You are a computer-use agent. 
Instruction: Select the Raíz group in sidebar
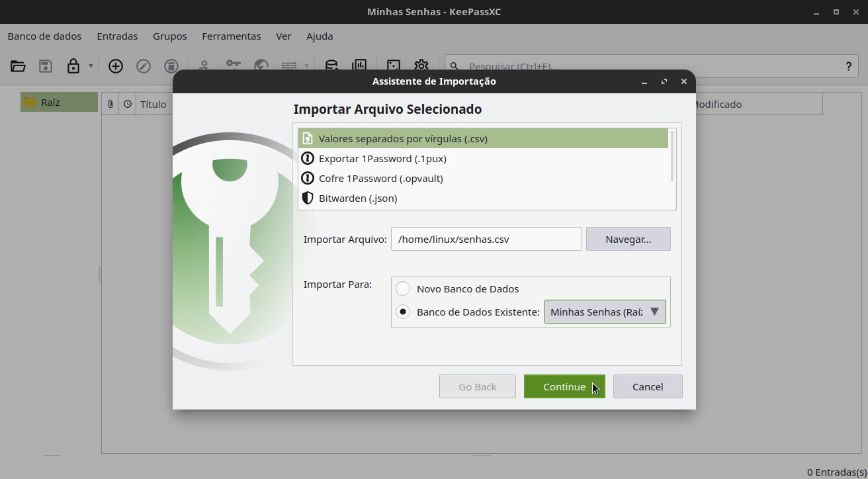pyautogui.click(x=59, y=102)
